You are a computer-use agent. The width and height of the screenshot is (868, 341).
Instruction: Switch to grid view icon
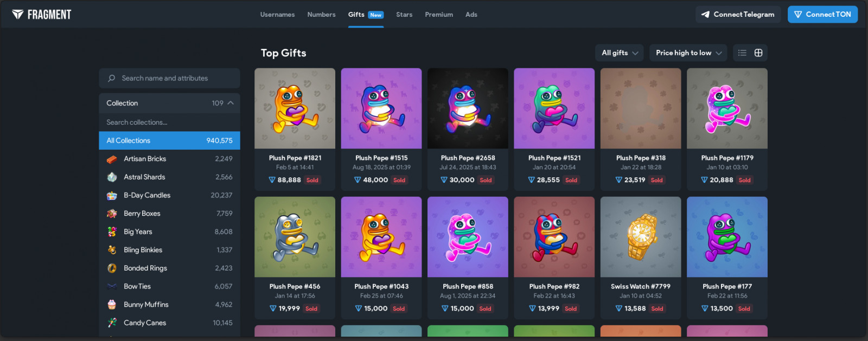click(x=758, y=53)
